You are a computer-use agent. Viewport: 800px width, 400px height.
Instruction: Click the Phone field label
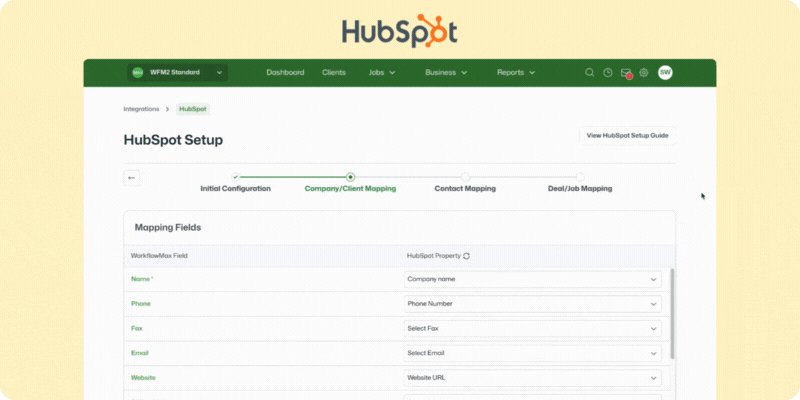(141, 304)
